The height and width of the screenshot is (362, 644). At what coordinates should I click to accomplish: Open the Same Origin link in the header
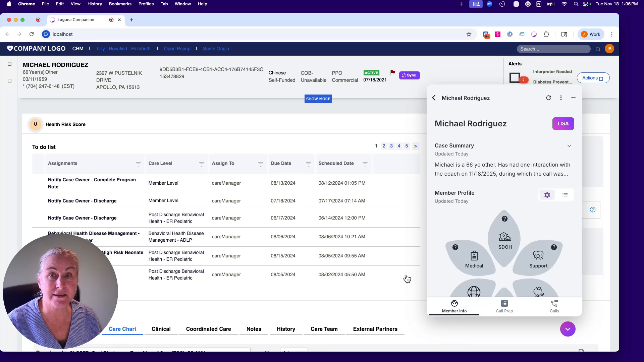216,49
